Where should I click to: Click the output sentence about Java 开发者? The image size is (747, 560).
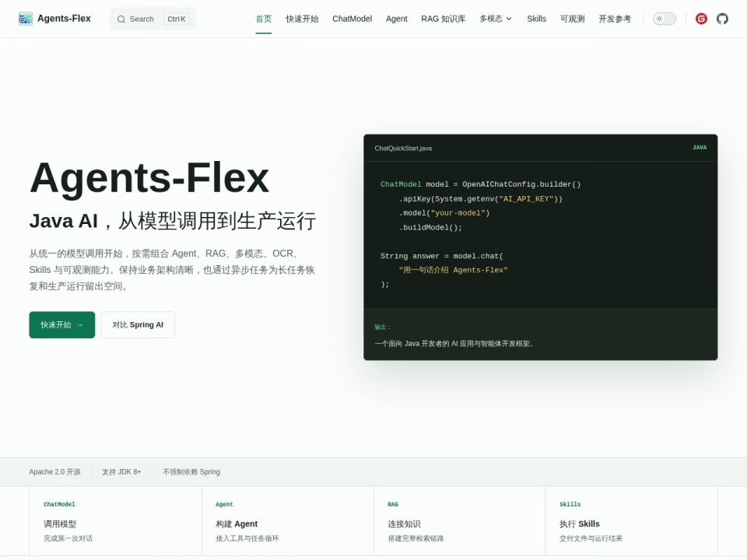454,343
